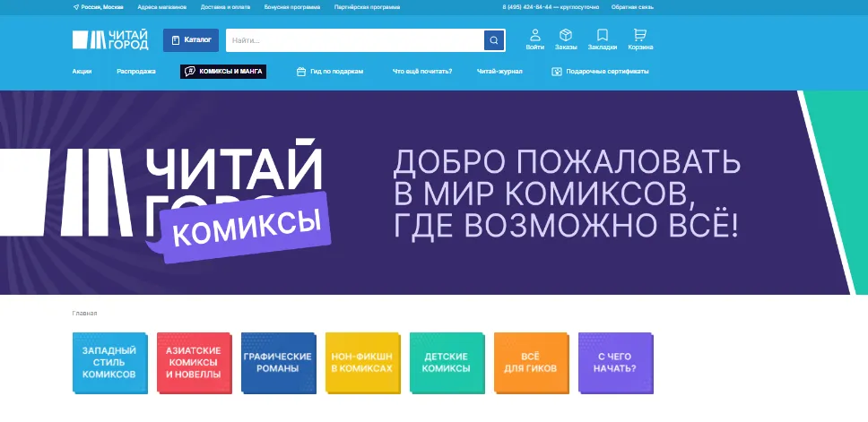Viewport: 868px width, 422px height.
Task: Select the yellow Нон-фикшн в комиксах tile
Action: pos(362,363)
